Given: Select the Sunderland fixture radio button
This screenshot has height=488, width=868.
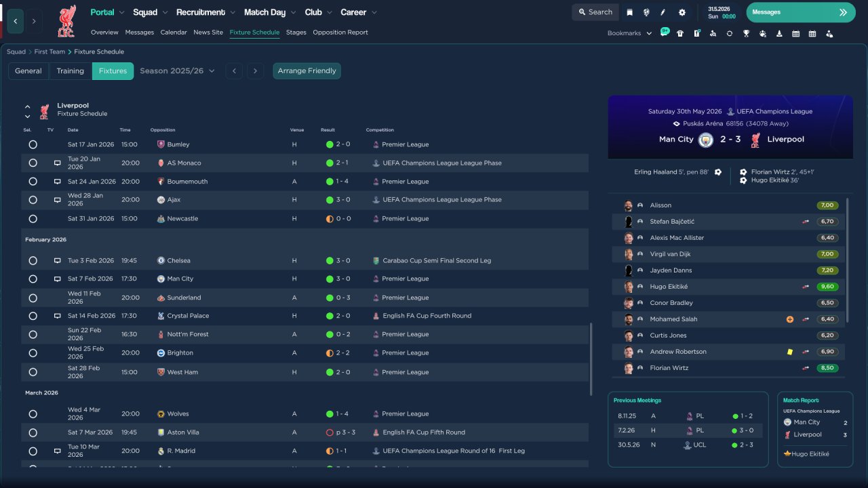Looking at the screenshot, I should point(33,298).
